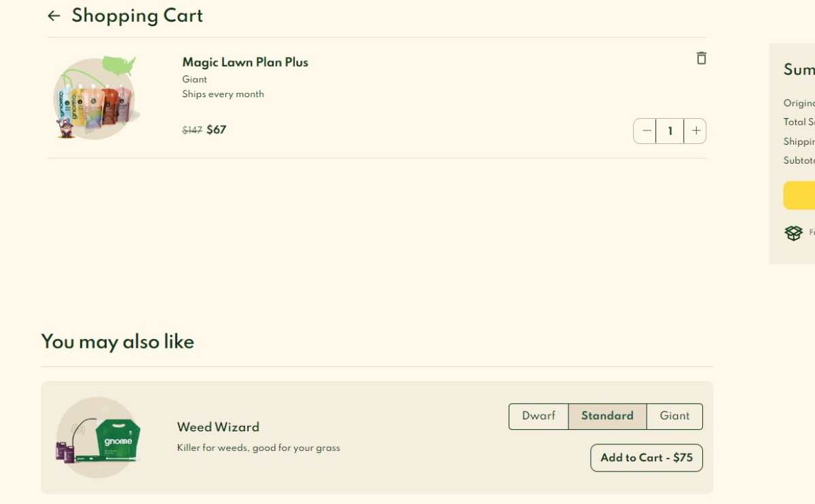Click the 'Giant' size label under Magic Lawn Plan Plus
Viewport: 815px width, 504px height.
[194, 79]
